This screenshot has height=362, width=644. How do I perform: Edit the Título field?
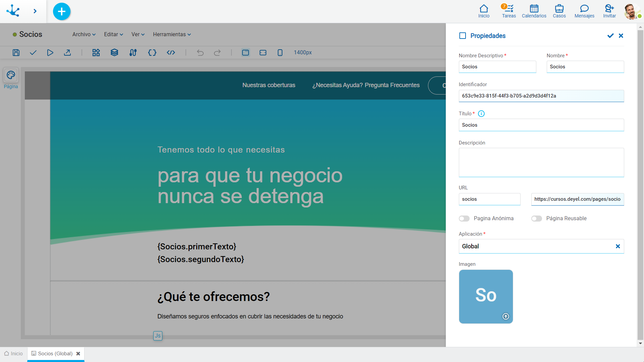point(541,125)
